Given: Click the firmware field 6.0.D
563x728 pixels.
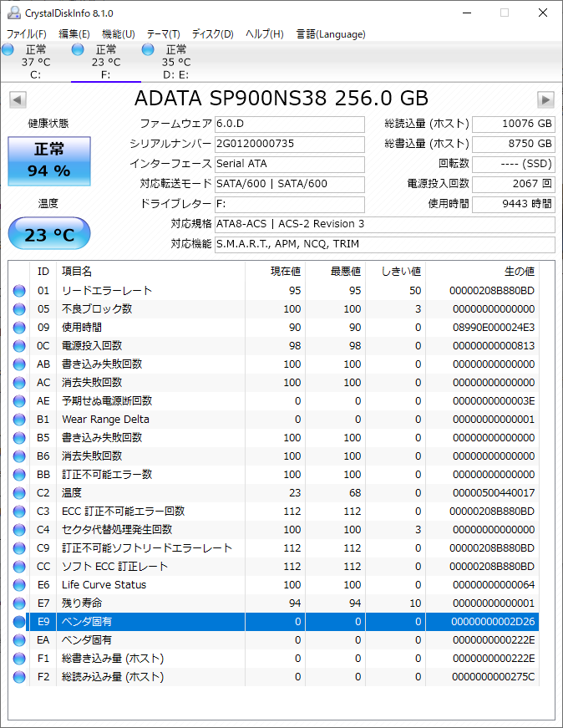Looking at the screenshot, I should point(290,124).
